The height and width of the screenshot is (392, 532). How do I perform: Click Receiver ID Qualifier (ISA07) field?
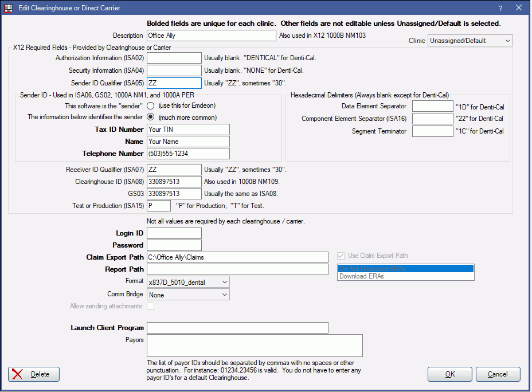pyautogui.click(x=174, y=170)
